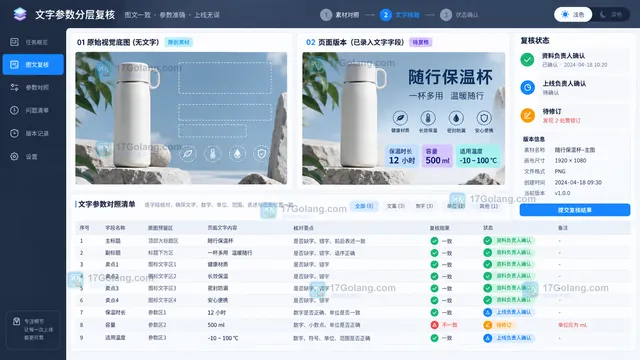Click the original visual base image
640x360 pixels.
coord(181,118)
